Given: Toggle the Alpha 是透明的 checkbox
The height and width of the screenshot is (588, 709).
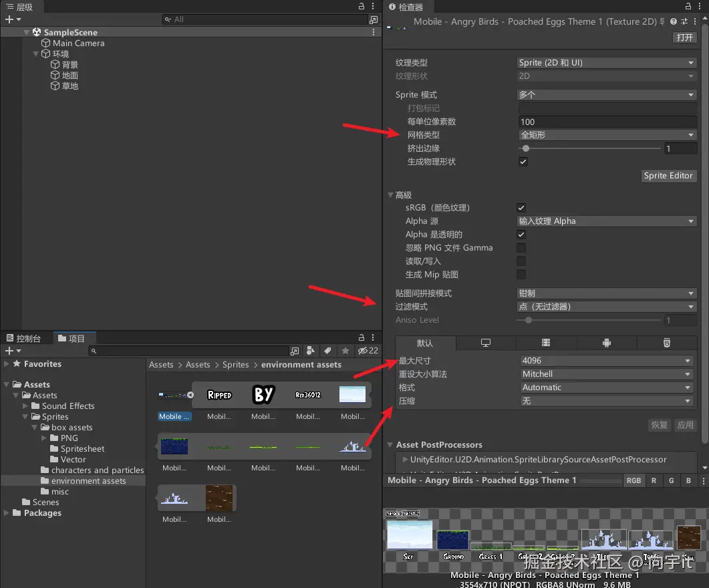Looking at the screenshot, I should pos(521,235).
